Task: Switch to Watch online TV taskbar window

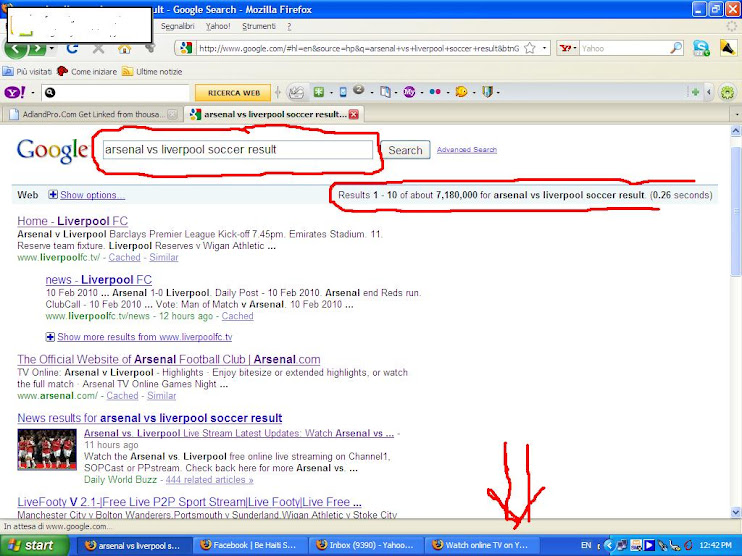Action: point(481,546)
